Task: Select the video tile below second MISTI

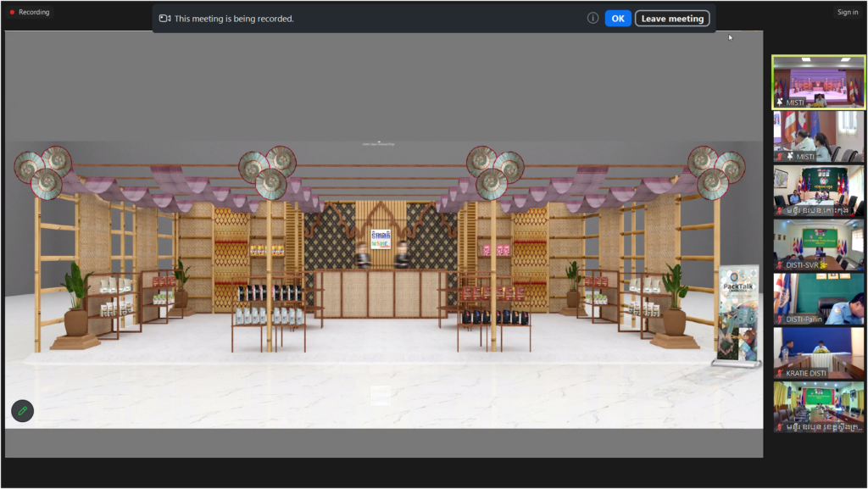Action: coord(818,190)
